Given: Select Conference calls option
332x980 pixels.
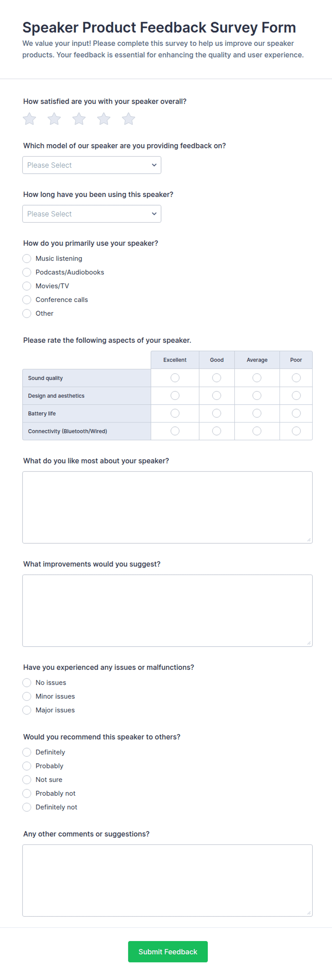Looking at the screenshot, I should [26, 300].
